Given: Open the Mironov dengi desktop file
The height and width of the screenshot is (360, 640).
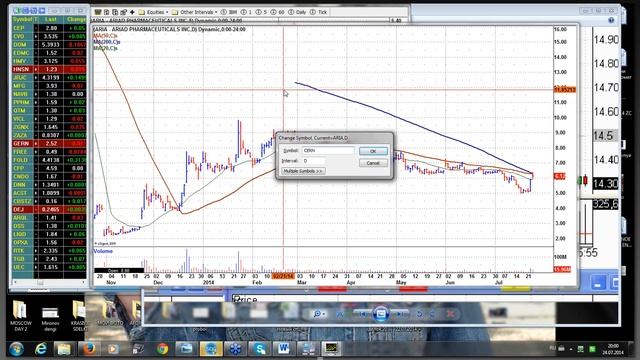Looking at the screenshot, I should coord(50,318).
